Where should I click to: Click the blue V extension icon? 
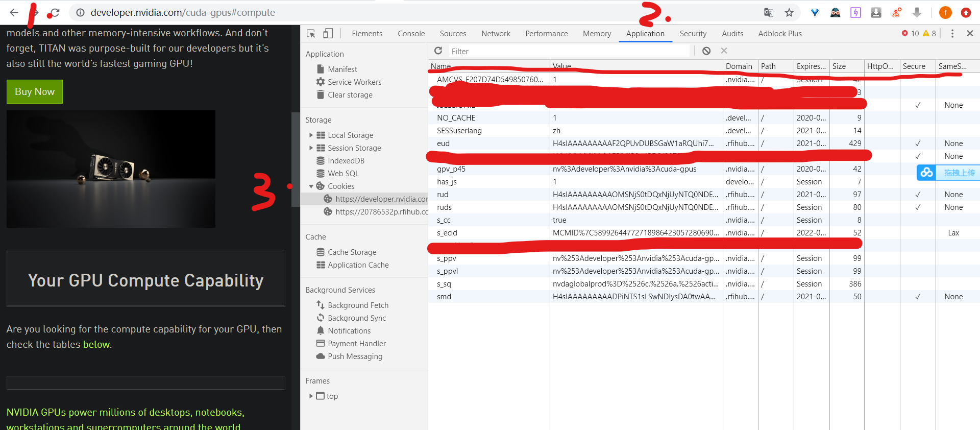(815, 13)
